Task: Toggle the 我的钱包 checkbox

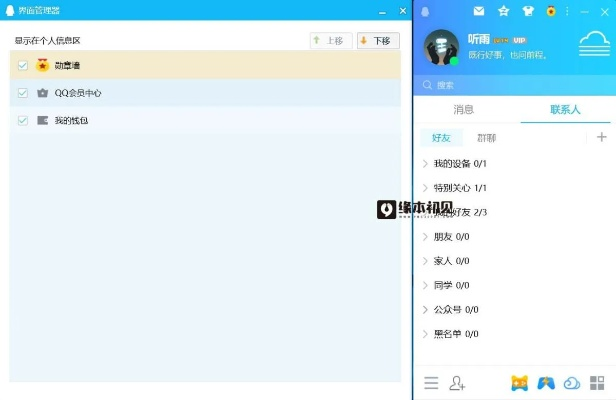Action: (x=23, y=120)
